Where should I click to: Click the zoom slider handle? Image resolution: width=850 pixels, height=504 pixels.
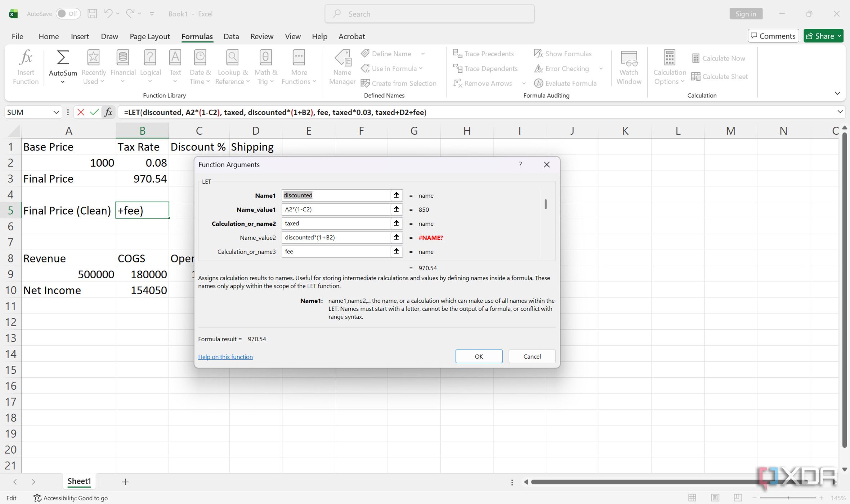pyautogui.click(x=788, y=498)
